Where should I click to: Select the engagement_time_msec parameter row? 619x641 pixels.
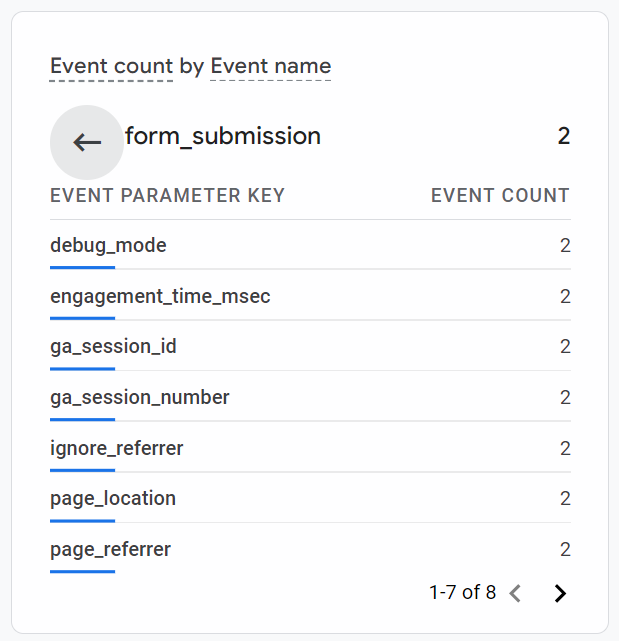click(x=310, y=296)
